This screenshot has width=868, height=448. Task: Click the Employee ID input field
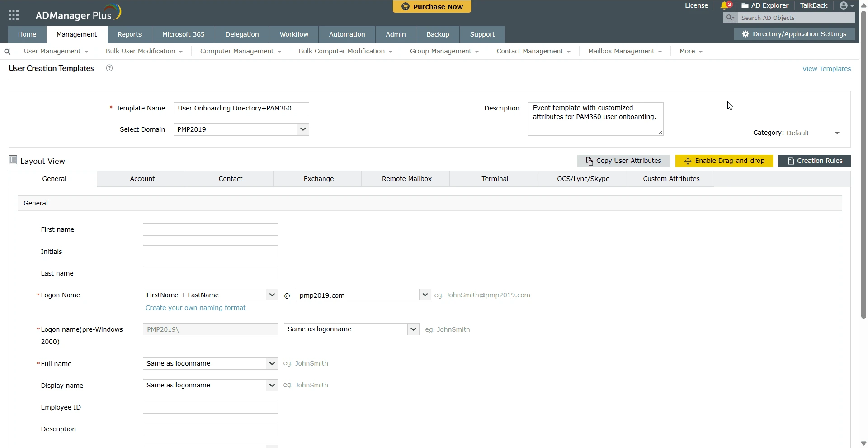click(210, 407)
